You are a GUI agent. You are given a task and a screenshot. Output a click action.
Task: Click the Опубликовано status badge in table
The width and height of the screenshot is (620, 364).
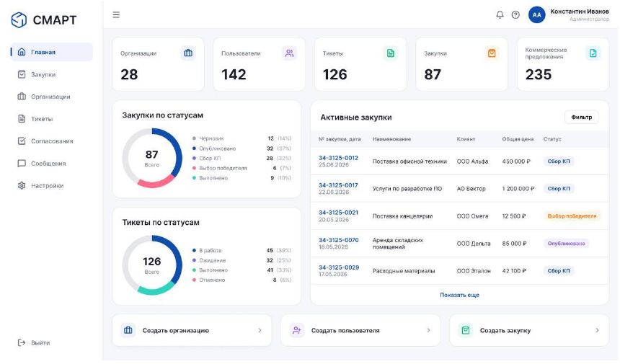[567, 244]
